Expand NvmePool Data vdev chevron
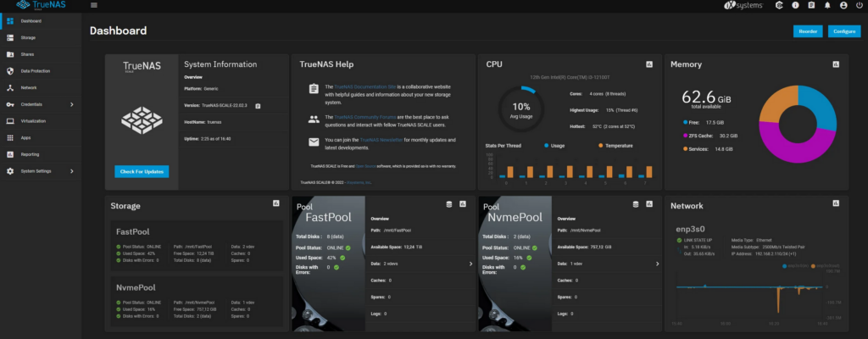868x339 pixels. 658,264
